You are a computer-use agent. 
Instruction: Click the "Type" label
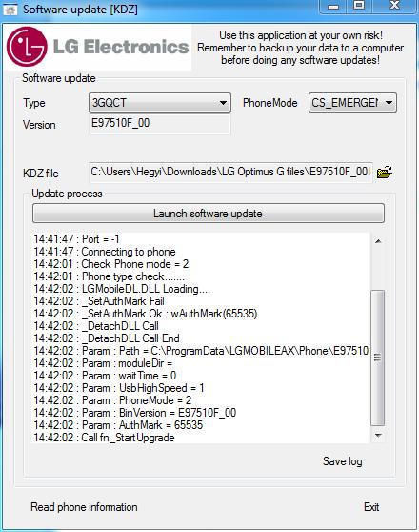(x=34, y=103)
